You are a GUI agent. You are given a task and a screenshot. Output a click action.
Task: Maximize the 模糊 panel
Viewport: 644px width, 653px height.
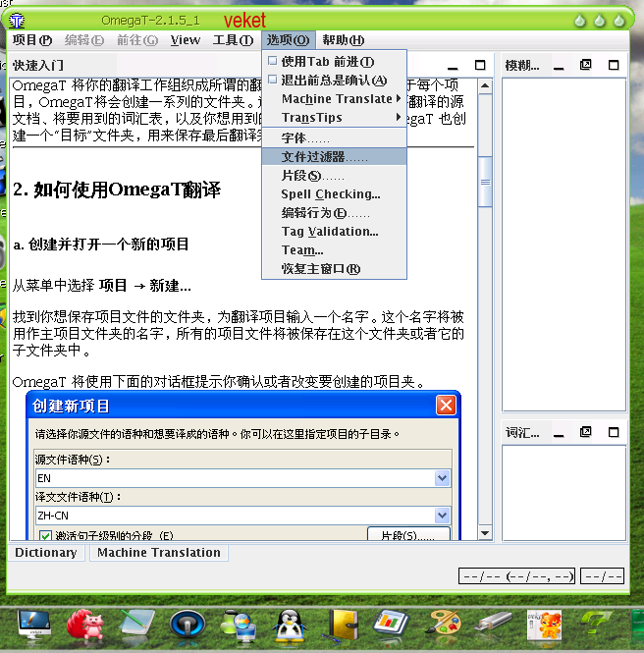click(x=614, y=65)
